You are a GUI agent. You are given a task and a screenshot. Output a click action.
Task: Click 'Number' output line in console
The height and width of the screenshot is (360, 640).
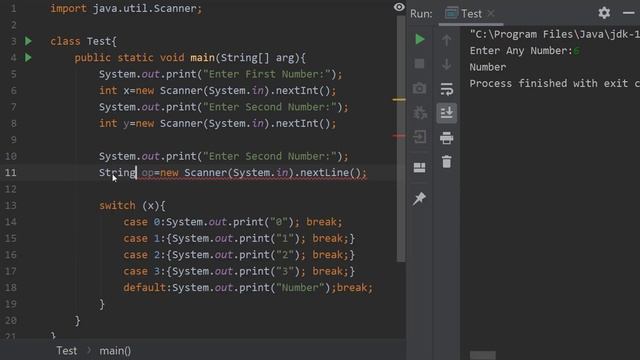[x=488, y=67]
